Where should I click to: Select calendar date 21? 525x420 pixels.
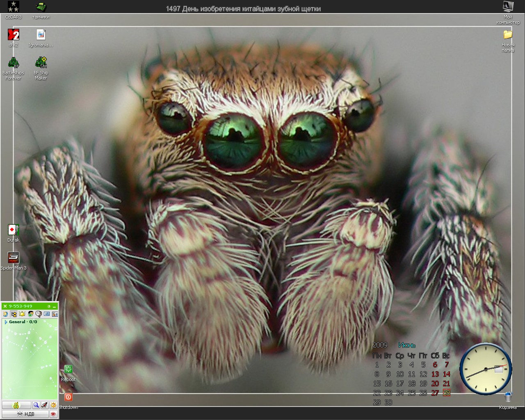(x=447, y=383)
